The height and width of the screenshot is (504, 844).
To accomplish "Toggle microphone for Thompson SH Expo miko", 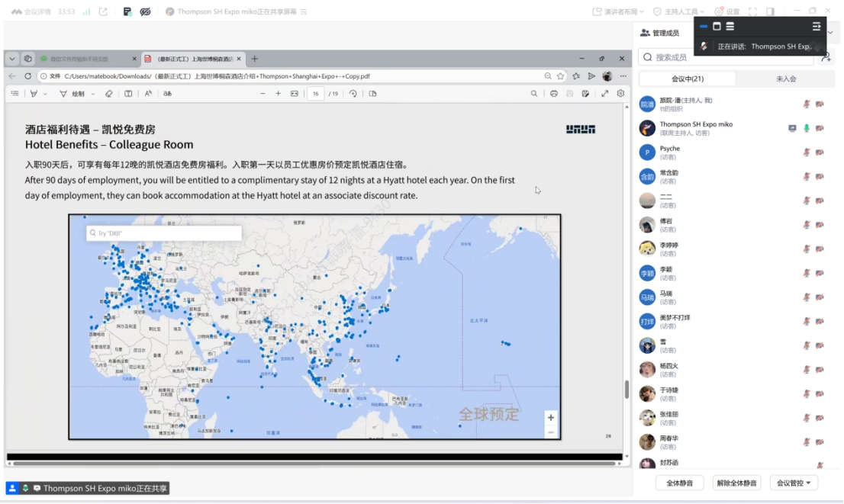I will pos(807,128).
